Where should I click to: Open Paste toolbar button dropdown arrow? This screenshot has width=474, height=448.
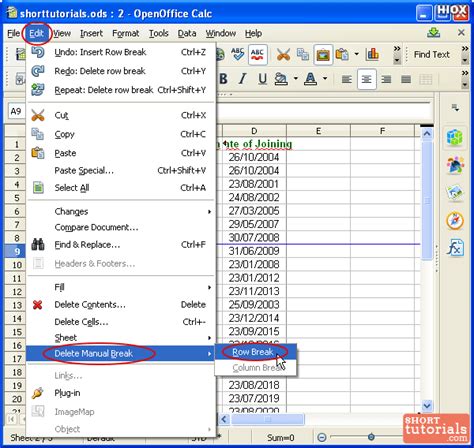(356, 54)
